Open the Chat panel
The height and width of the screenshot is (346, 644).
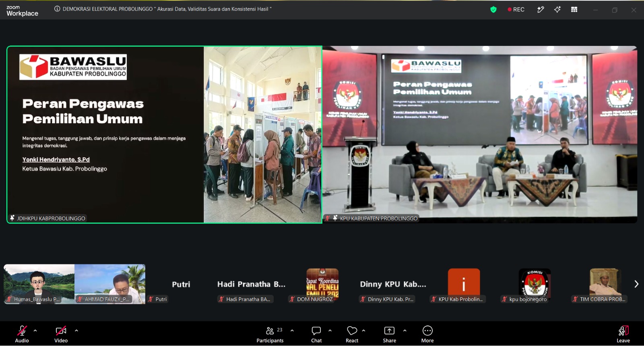(316, 334)
